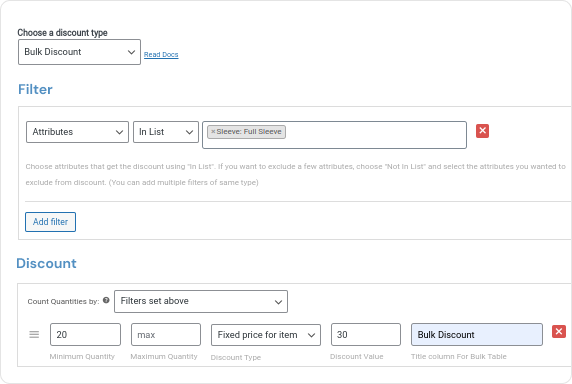Open the Read Docs link
This screenshot has height=384, width=572.
(x=161, y=55)
